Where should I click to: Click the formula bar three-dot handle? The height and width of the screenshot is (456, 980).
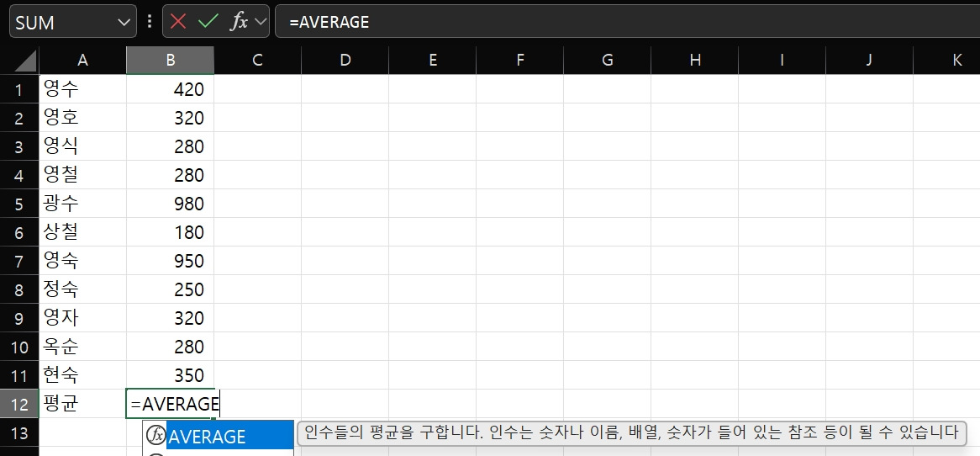click(149, 22)
